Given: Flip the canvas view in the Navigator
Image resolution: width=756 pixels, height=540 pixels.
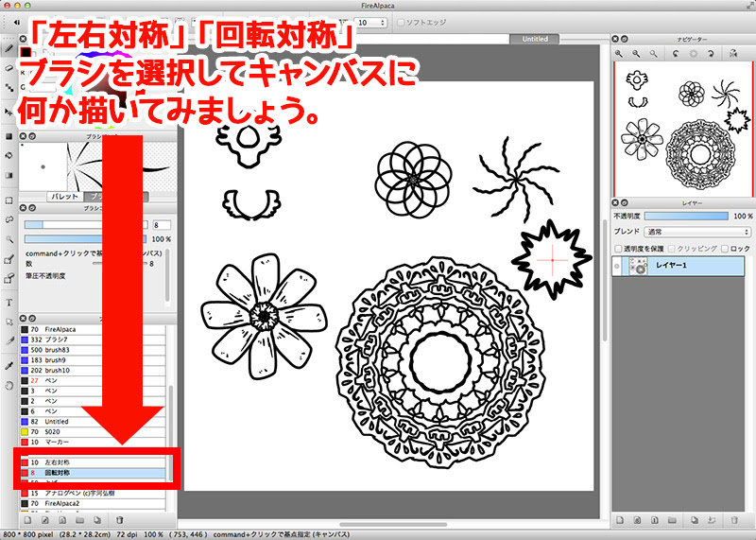Looking at the screenshot, I should 733,54.
